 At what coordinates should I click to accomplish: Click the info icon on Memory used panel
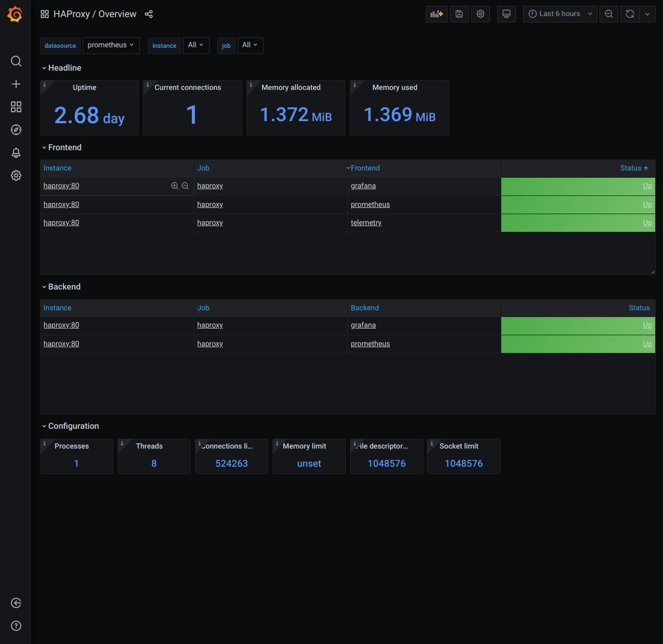point(355,85)
